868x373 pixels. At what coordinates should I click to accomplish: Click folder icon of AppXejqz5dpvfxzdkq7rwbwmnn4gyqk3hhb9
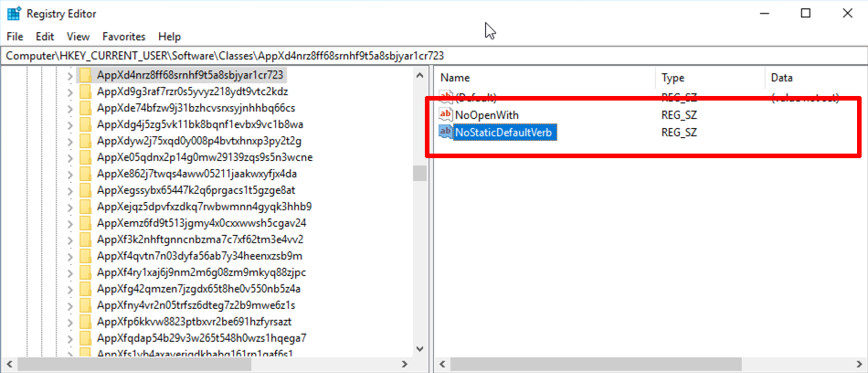pyautogui.click(x=85, y=207)
